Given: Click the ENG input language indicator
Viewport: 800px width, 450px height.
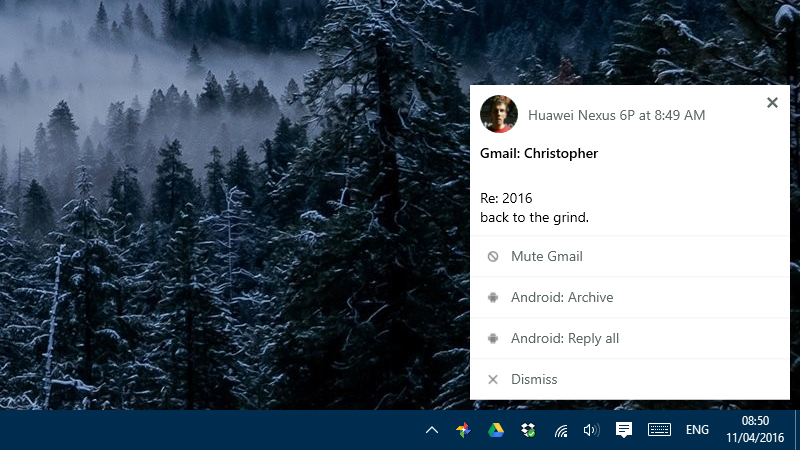Looking at the screenshot, I should [x=697, y=430].
